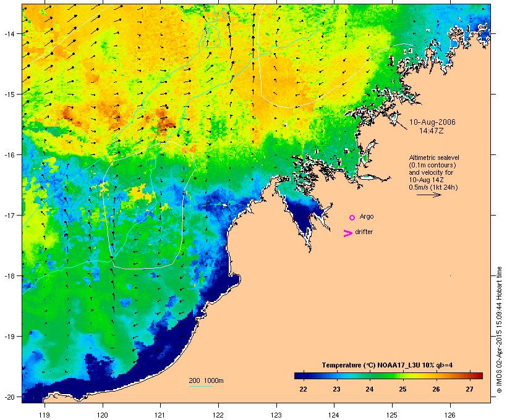Screen dimensions: 507x420
Task: Click the '123' longitude axis label
Action: (x=276, y=415)
